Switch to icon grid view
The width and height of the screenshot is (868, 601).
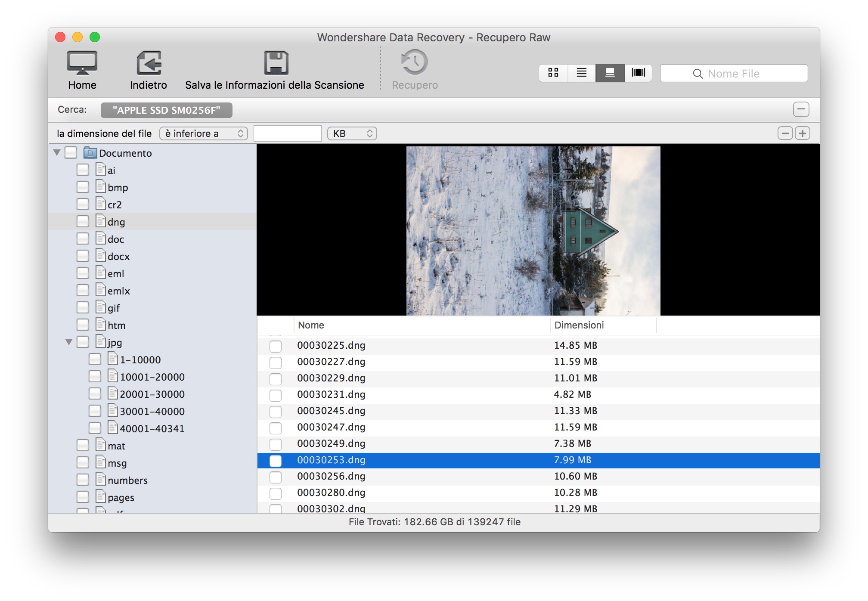[x=553, y=73]
